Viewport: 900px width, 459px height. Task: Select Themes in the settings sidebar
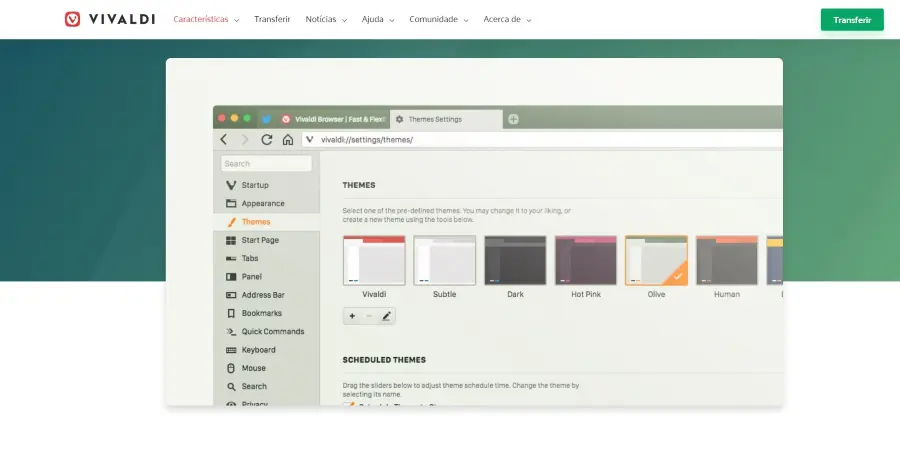point(266,222)
